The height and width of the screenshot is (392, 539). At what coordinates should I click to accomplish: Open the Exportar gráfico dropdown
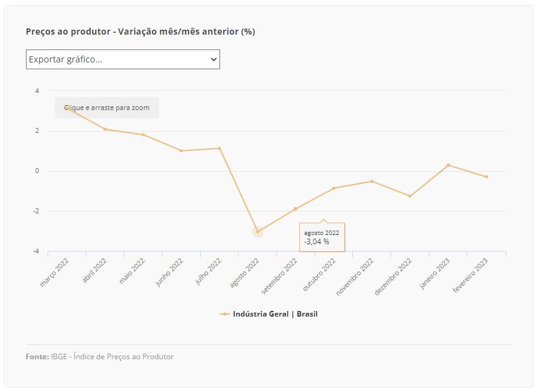(x=123, y=59)
